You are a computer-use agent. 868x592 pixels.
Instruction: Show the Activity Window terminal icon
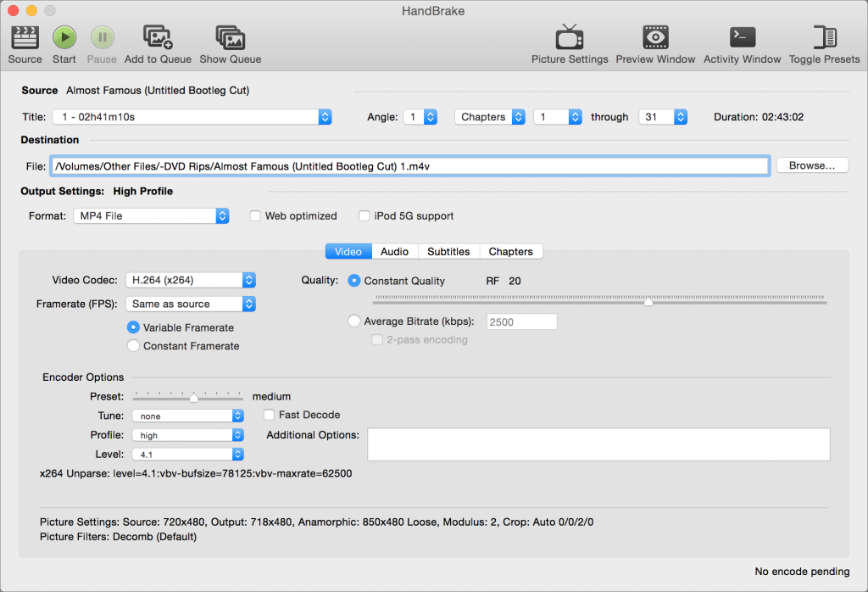(x=742, y=38)
